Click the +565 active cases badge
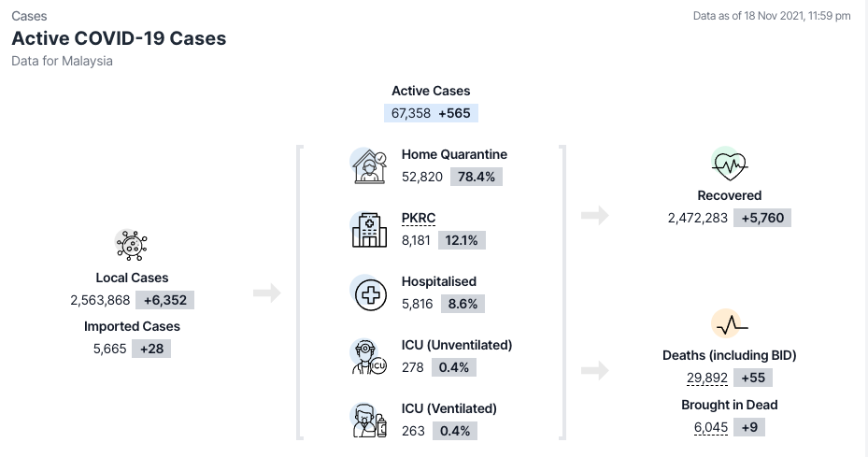 pyautogui.click(x=455, y=113)
